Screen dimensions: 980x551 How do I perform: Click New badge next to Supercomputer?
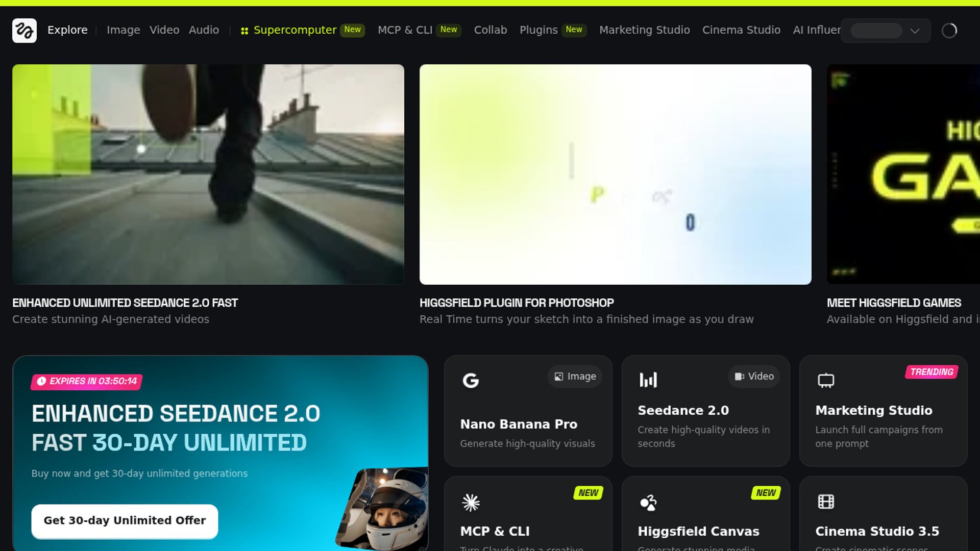[352, 30]
